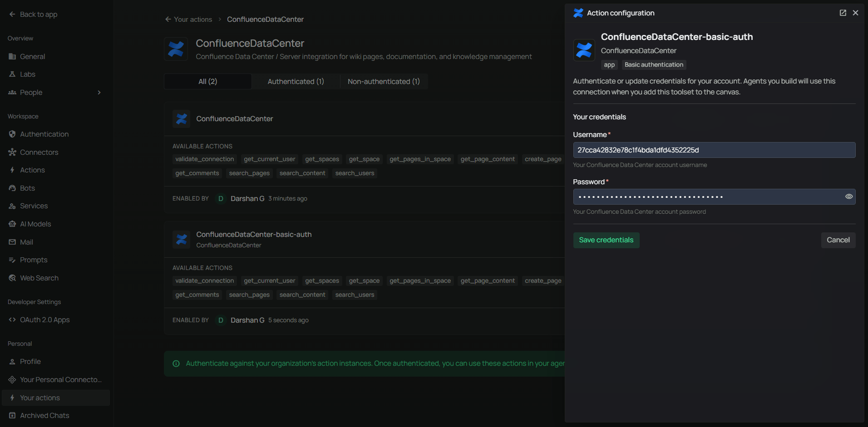The image size is (868, 427).
Task: Click Darshan G avatar, 5 seconds ago
Action: click(x=221, y=320)
